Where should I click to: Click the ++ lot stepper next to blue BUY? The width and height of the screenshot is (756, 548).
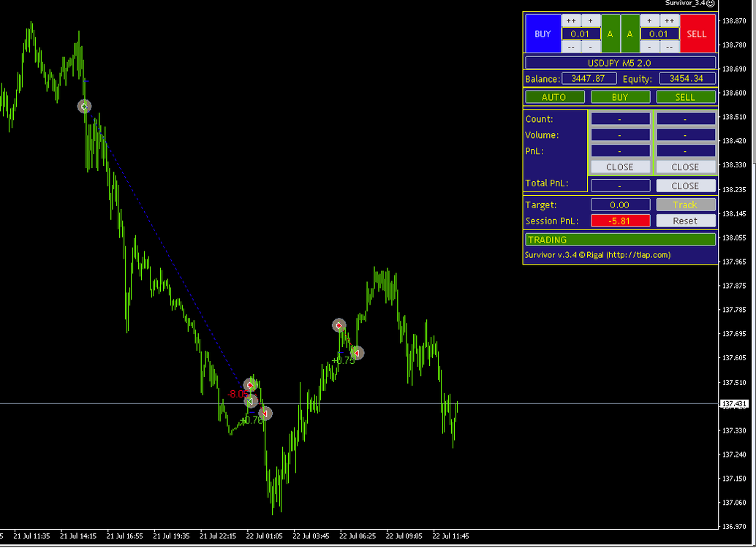[x=571, y=20]
